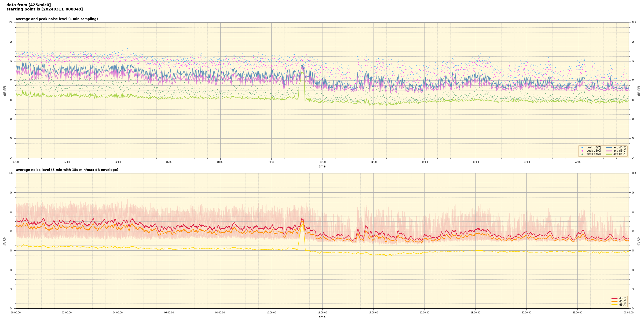Click the 'data from [425/mic0]' header text
644x322 pixels.
click(x=28, y=5)
